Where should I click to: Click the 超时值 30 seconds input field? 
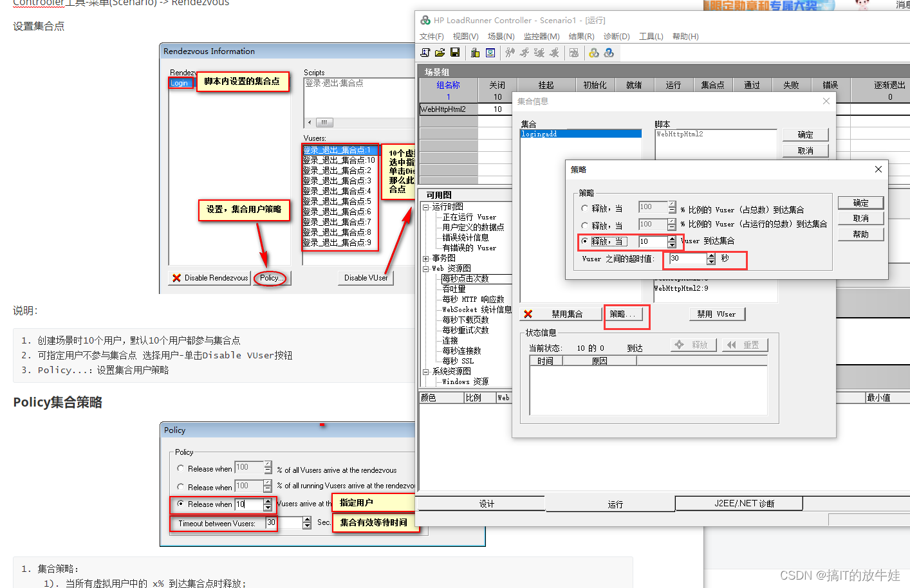pyautogui.click(x=688, y=259)
